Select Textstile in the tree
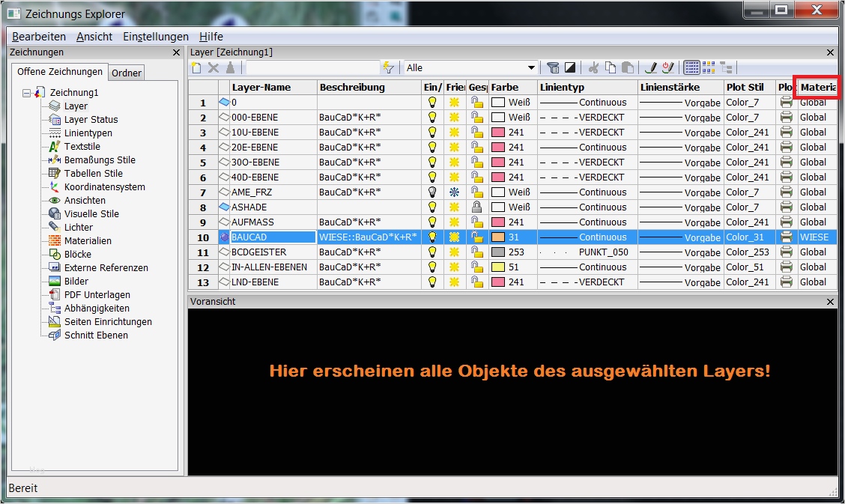 [82, 147]
